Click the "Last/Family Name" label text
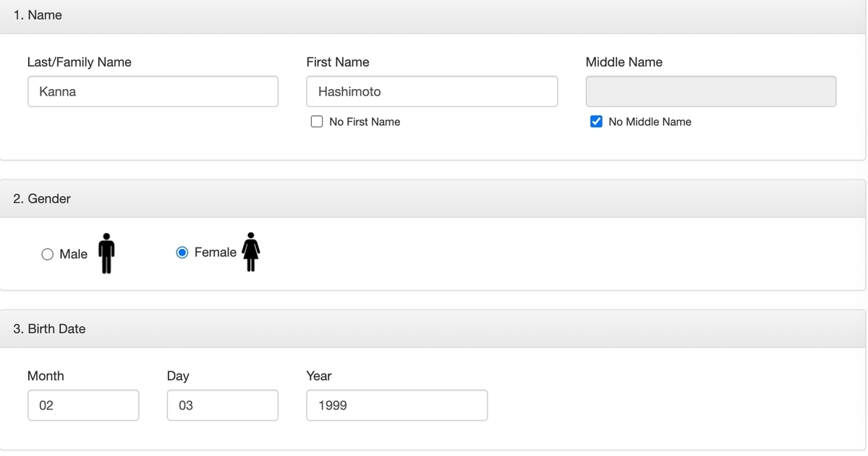The height and width of the screenshot is (456, 868). point(80,62)
